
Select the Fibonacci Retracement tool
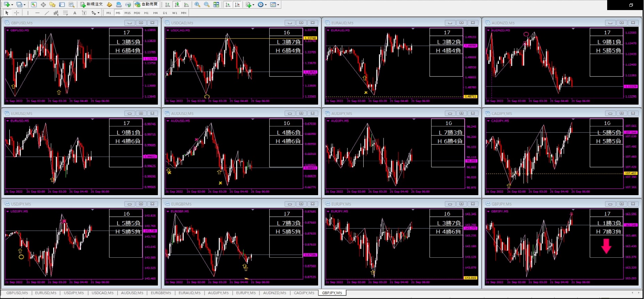[65, 13]
